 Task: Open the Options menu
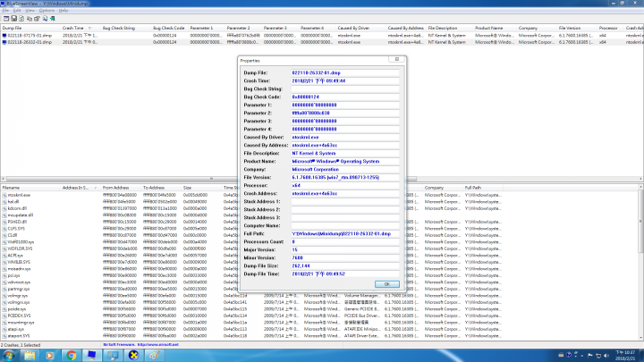tap(47, 10)
